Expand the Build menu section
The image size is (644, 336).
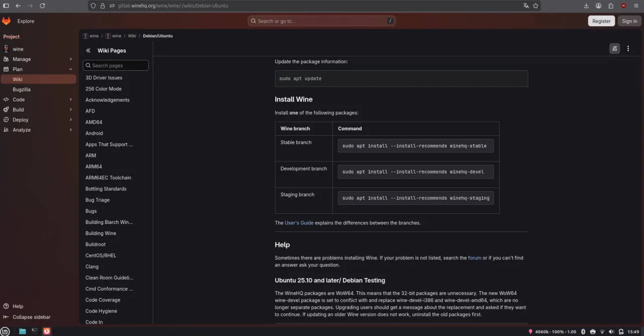pos(38,109)
